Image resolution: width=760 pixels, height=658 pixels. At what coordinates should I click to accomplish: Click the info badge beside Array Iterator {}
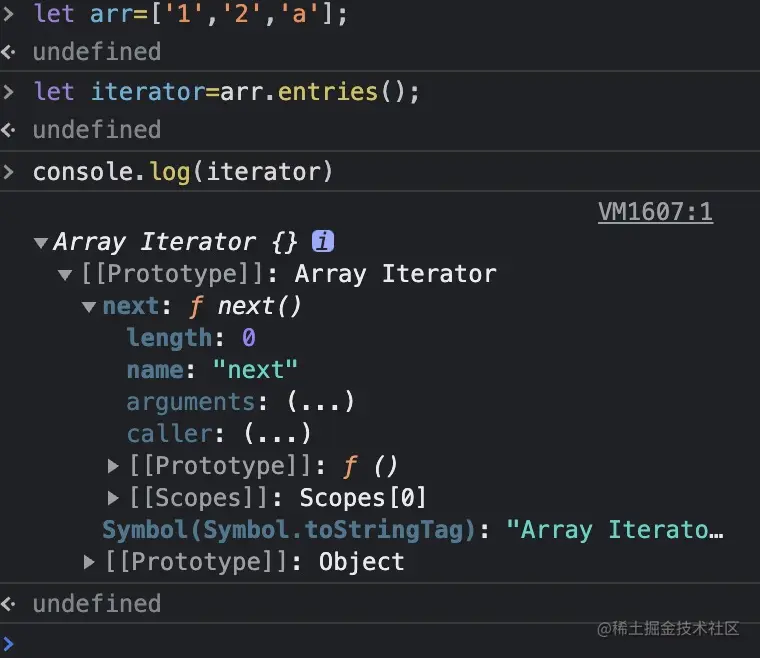point(323,241)
